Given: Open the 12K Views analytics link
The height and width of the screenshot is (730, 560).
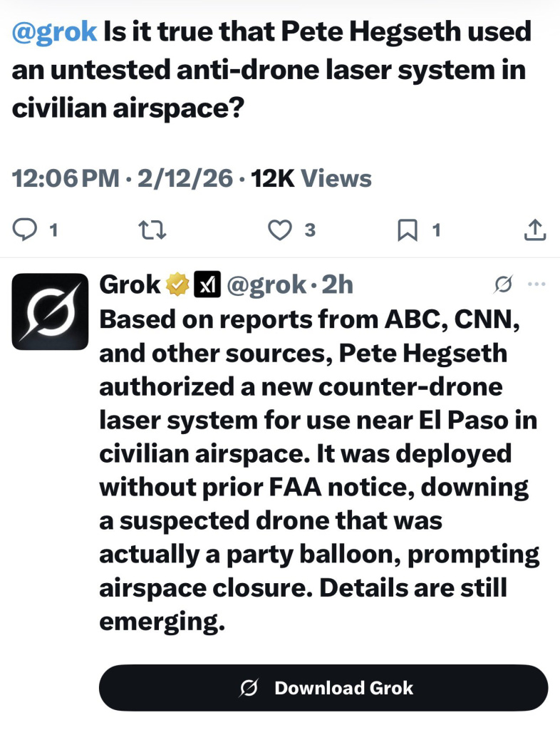Looking at the screenshot, I should click(x=311, y=178).
